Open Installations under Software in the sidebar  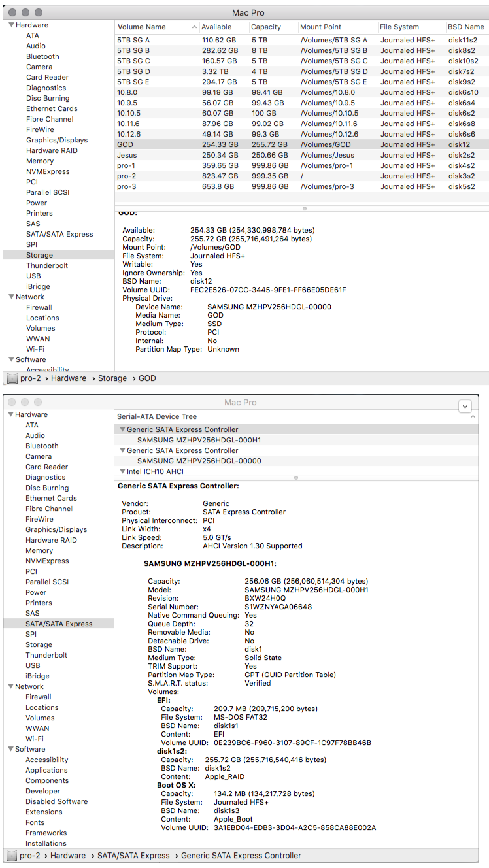[46, 843]
